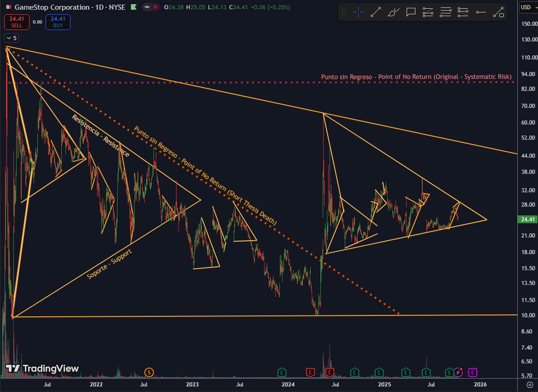Click the magenta upcoming earnings E marker

(473, 372)
